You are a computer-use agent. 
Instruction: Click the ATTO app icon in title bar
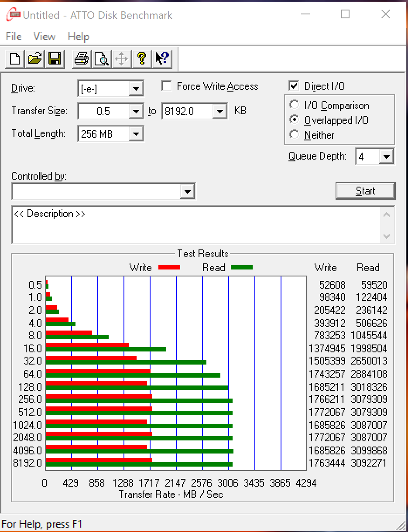pyautogui.click(x=13, y=15)
